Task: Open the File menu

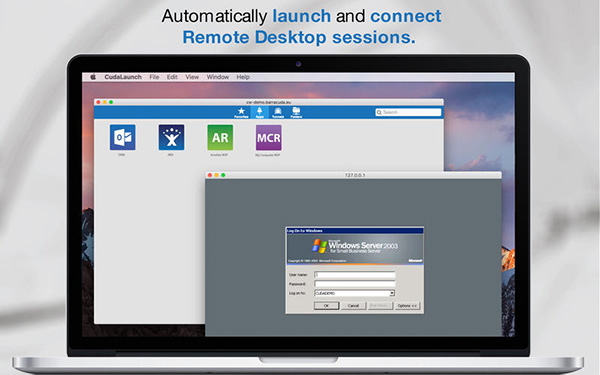Action: click(x=154, y=77)
